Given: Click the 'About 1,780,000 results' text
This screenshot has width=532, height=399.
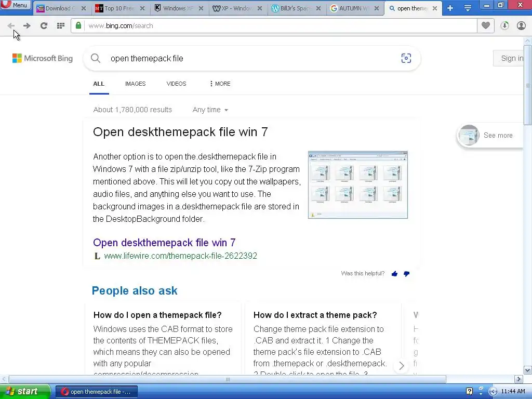Looking at the screenshot, I should 132,110.
